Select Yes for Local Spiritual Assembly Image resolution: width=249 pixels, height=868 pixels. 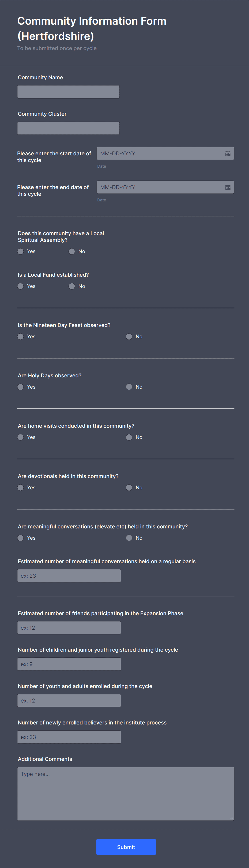20,251
